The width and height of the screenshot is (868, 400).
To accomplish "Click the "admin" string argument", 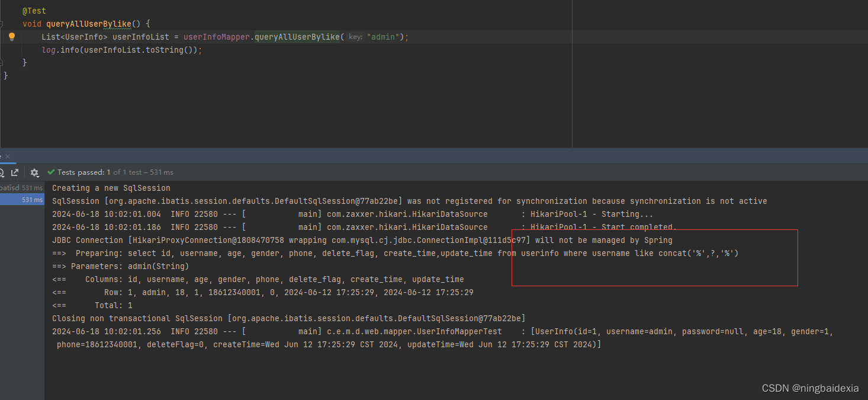I will (384, 37).
